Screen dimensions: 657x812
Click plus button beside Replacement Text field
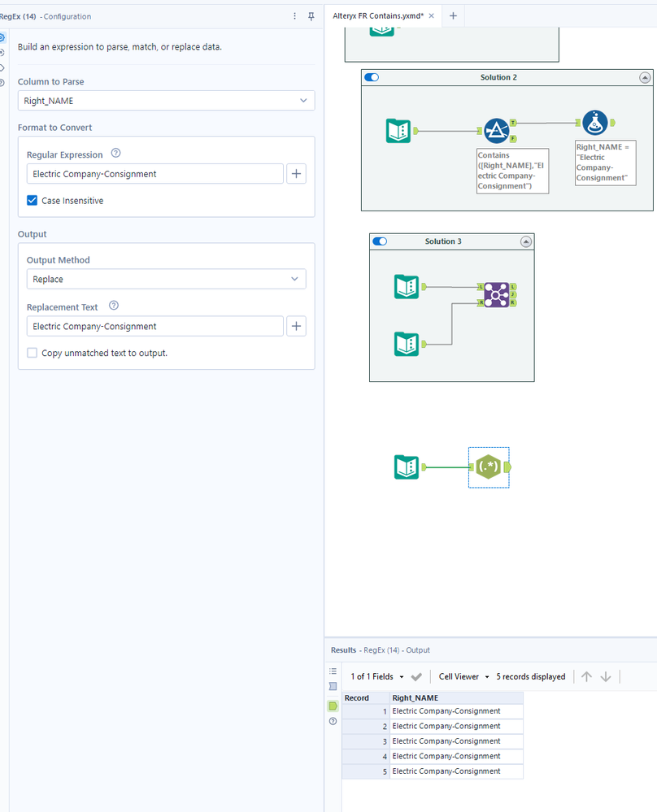click(296, 326)
